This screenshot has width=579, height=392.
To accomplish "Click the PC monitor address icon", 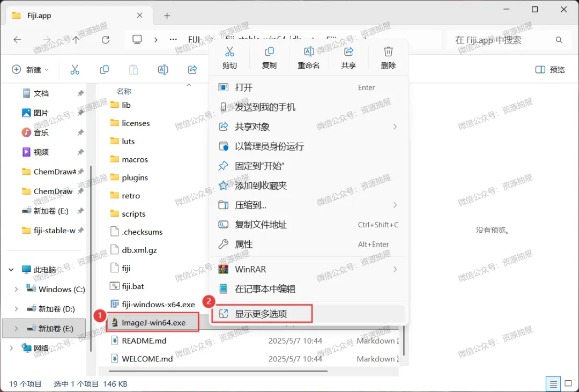I will coord(137,40).
